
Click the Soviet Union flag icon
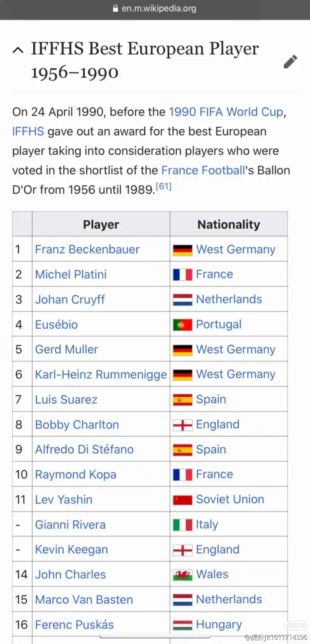183,500
